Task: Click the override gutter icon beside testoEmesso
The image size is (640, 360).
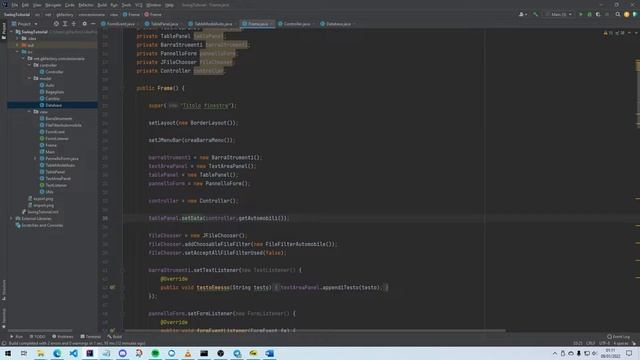Action: 112,287
